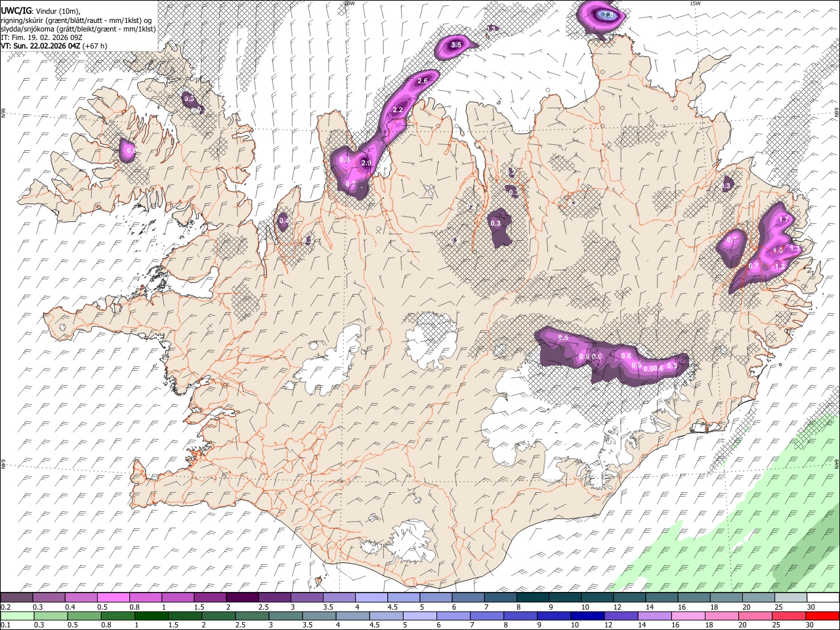Click the 0.1 value in the rain scale
The height and width of the screenshot is (630, 840).
[x=5, y=625]
